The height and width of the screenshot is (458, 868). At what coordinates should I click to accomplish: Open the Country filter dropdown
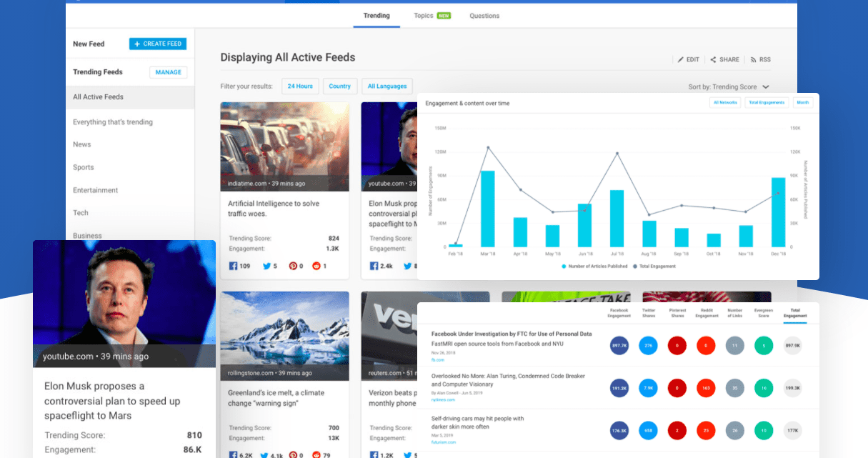point(339,86)
